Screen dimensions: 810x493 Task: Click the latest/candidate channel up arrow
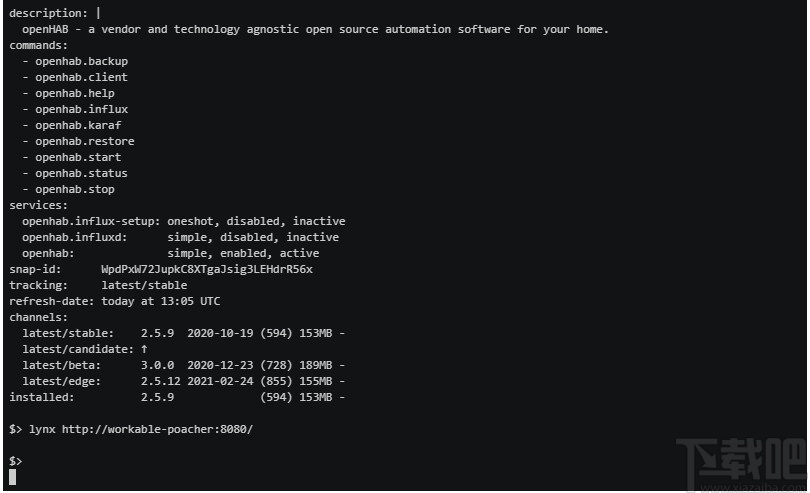point(144,349)
